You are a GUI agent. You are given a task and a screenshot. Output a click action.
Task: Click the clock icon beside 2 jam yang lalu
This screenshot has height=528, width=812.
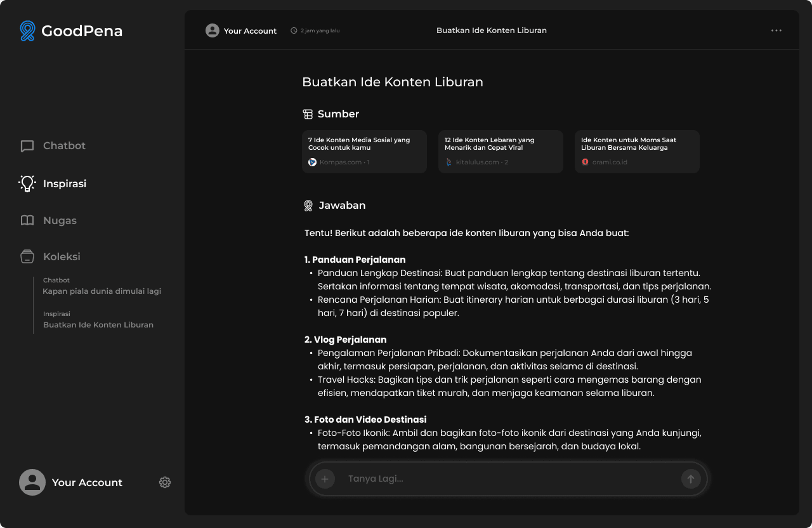click(294, 30)
